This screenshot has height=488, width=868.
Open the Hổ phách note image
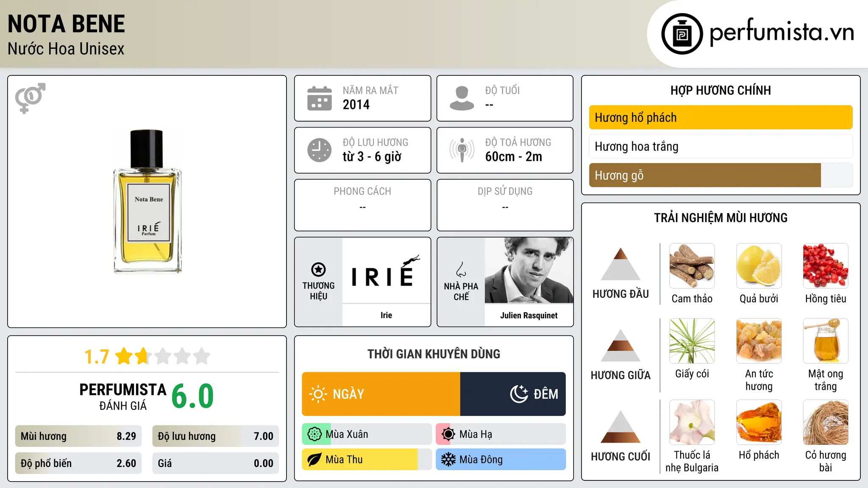(x=759, y=422)
